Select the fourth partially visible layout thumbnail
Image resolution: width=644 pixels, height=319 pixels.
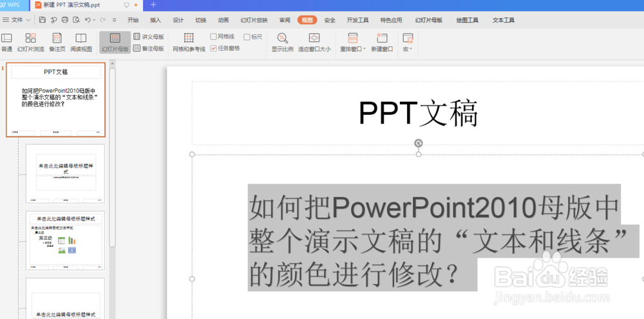coord(65,298)
